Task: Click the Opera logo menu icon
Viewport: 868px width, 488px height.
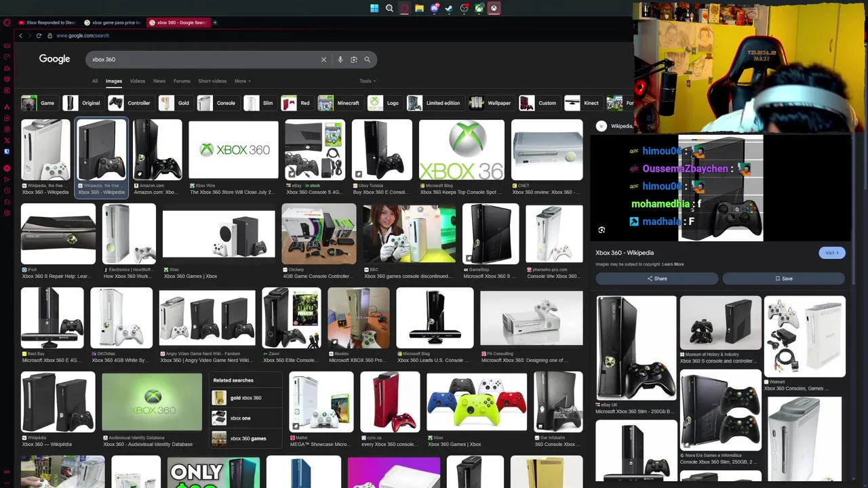Action: 7,22
